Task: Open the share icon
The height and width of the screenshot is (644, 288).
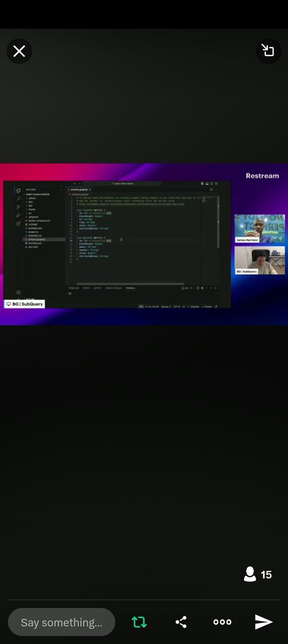Action: (181, 622)
